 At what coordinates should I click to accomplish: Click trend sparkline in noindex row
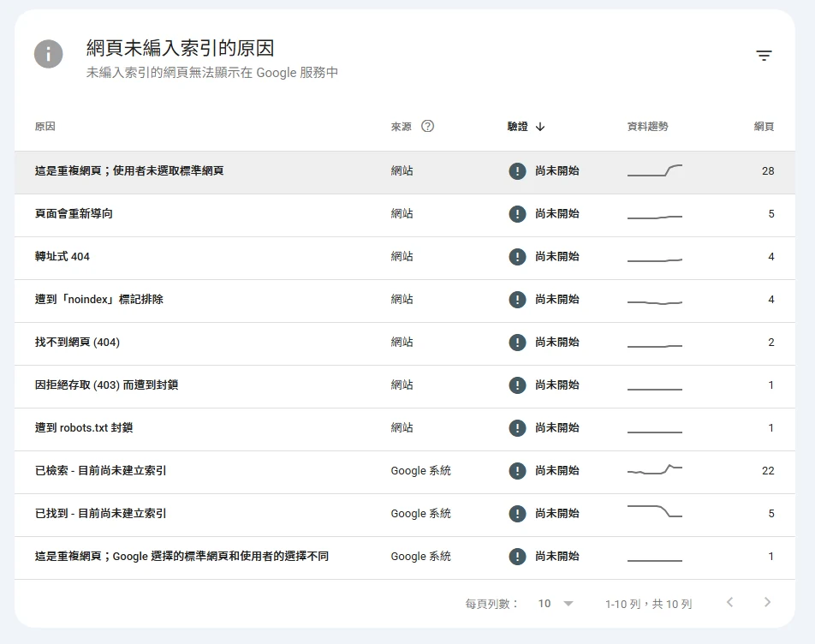(655, 302)
